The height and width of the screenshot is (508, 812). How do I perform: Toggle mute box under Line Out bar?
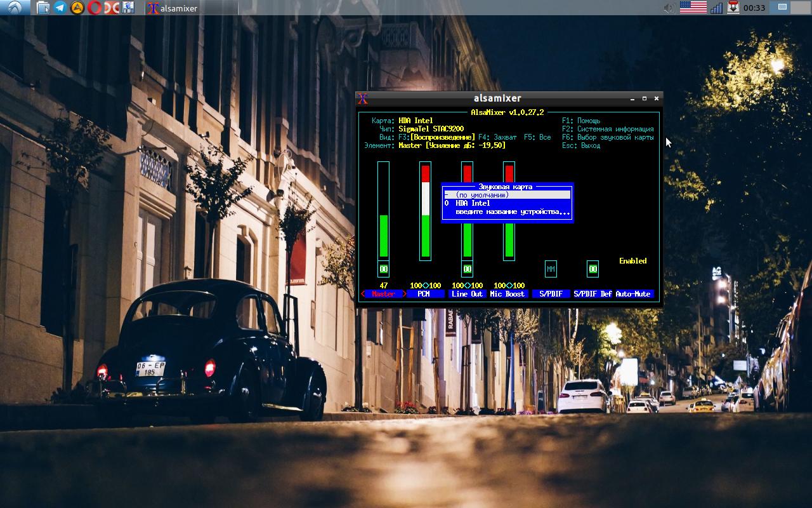467,269
